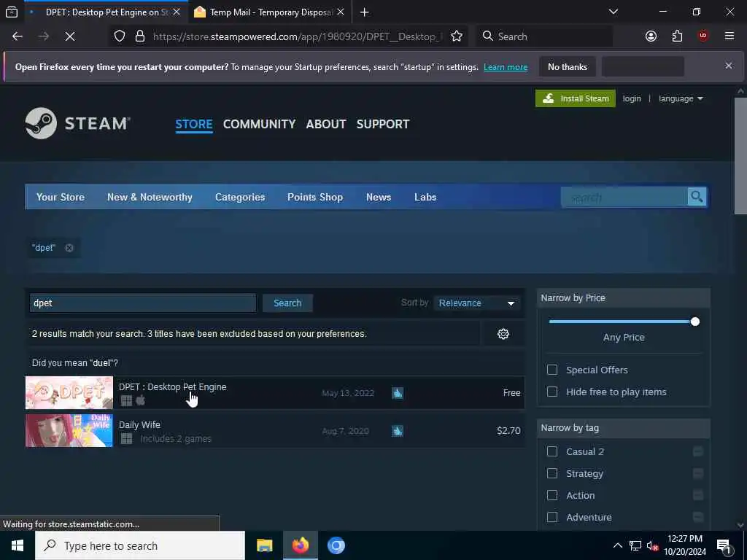This screenshot has width=747, height=560.
Task: Dismiss the Firefox startup notification bar
Action: [729, 66]
